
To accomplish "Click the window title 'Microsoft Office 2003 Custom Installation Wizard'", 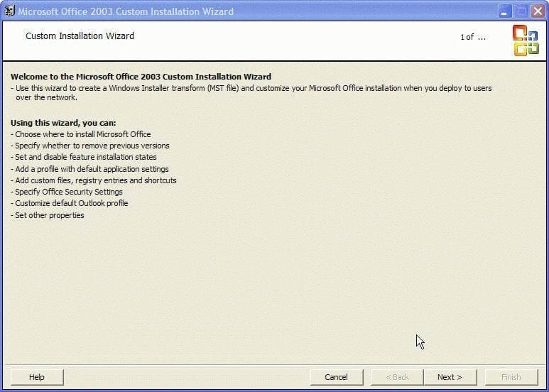I will point(126,11).
